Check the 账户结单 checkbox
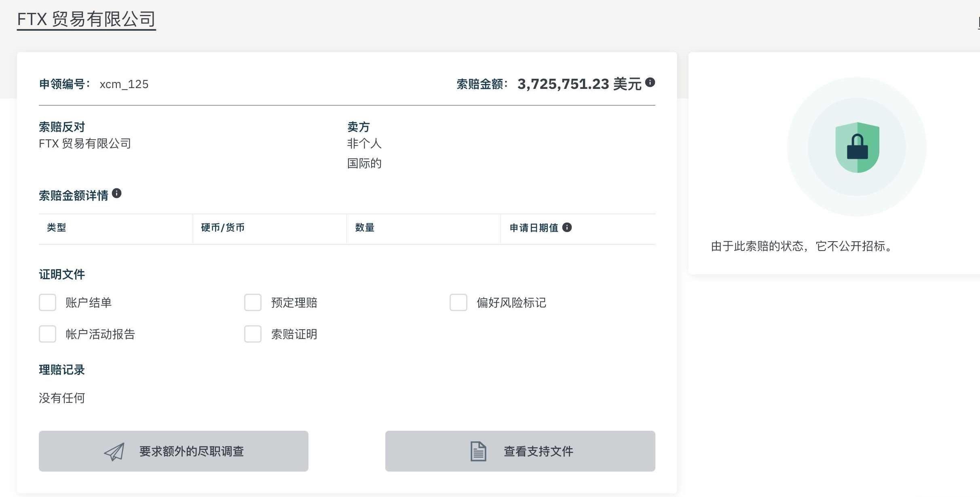The image size is (980, 497). [48, 303]
